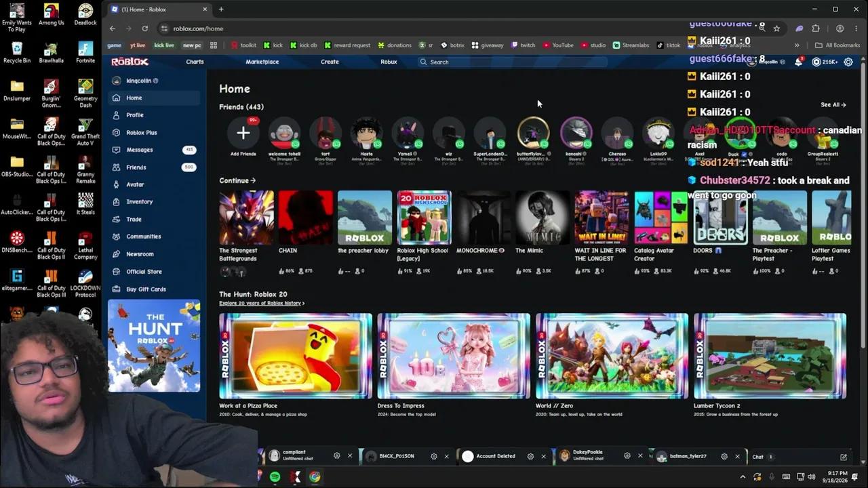Open Roblox notifications bell
This screenshot has width=868, height=488.
(x=798, y=62)
